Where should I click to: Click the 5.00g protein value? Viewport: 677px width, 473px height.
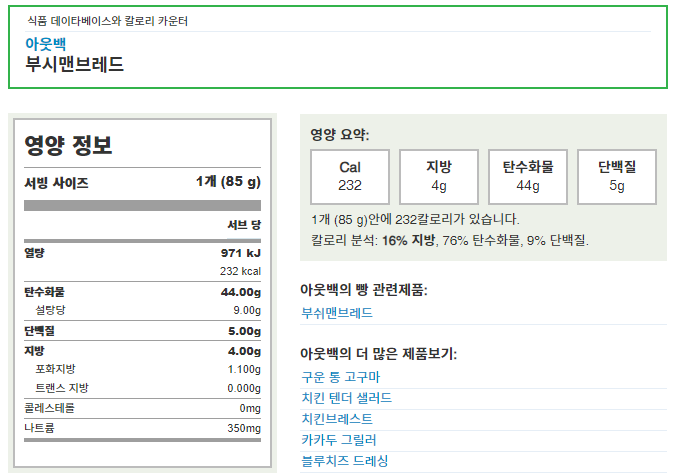pyautogui.click(x=244, y=331)
